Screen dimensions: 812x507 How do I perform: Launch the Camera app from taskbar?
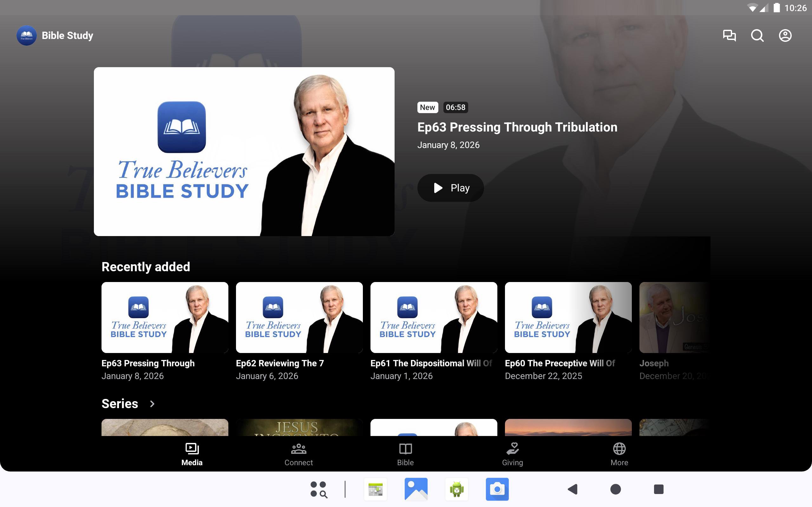(x=497, y=489)
